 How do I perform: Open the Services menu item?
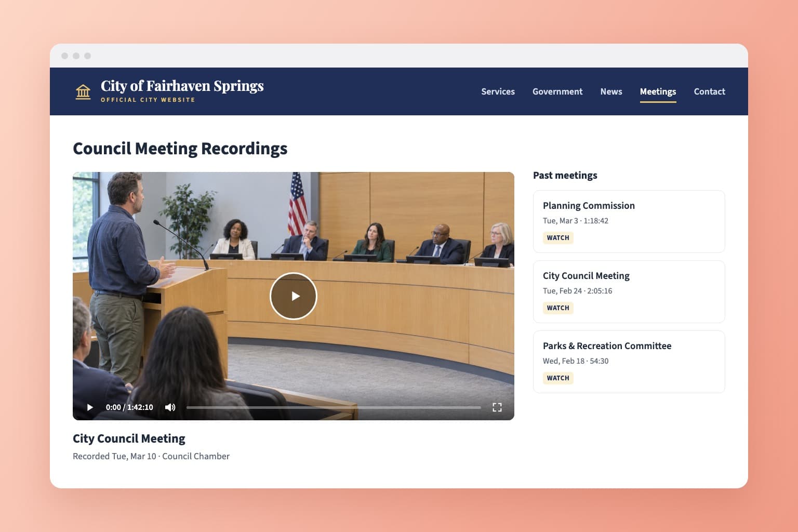pyautogui.click(x=498, y=91)
